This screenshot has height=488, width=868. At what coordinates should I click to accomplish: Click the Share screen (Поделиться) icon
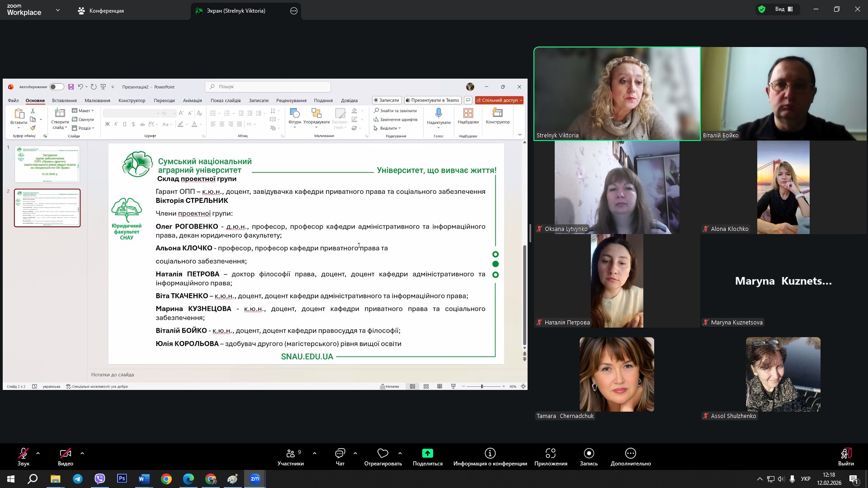click(427, 453)
